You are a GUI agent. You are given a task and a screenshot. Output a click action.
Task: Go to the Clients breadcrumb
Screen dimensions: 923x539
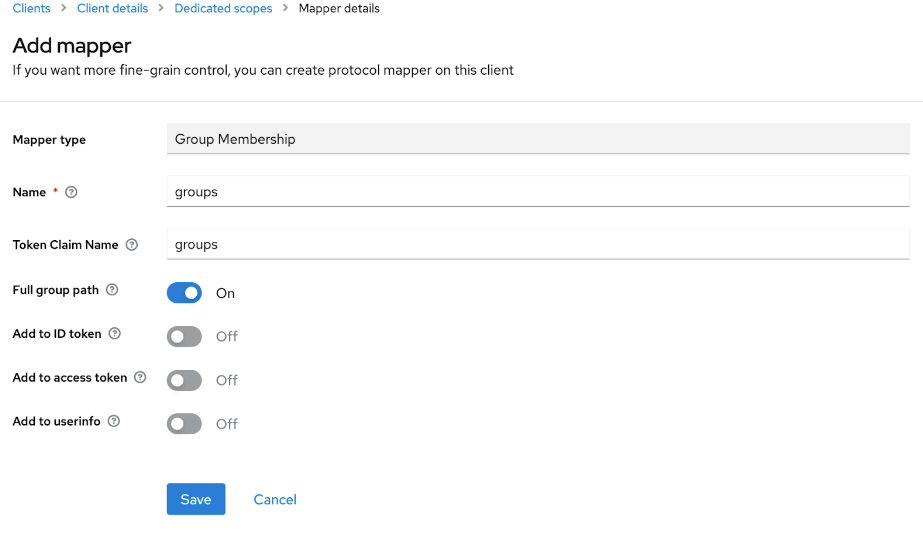pos(31,9)
